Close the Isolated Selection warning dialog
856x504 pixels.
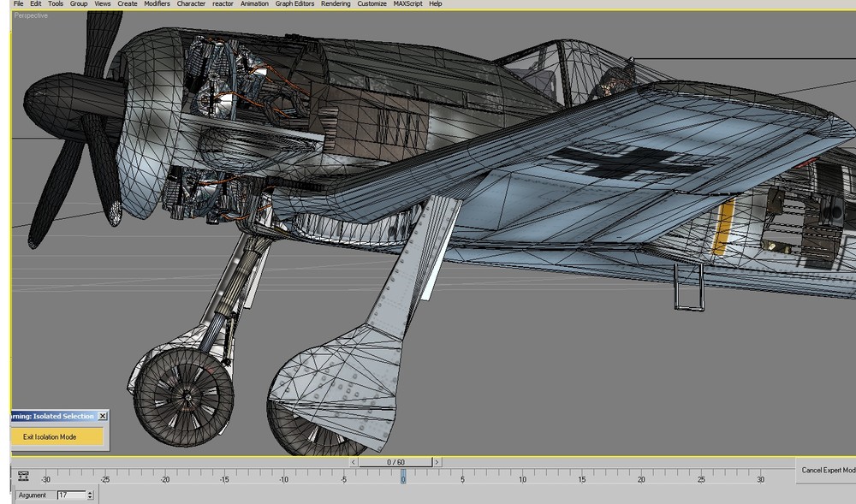tap(102, 415)
